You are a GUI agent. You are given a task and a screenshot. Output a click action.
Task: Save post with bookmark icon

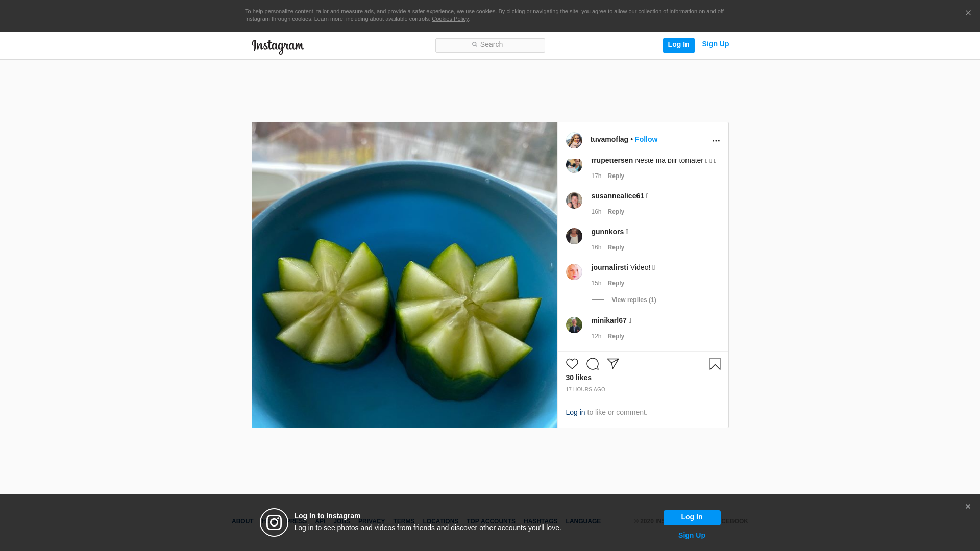pyautogui.click(x=715, y=364)
